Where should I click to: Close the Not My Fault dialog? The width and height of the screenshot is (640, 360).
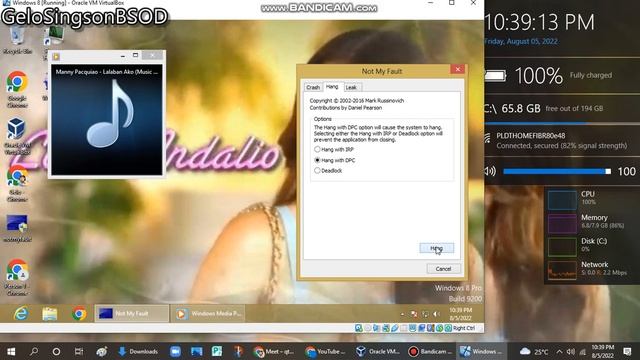coord(458,69)
